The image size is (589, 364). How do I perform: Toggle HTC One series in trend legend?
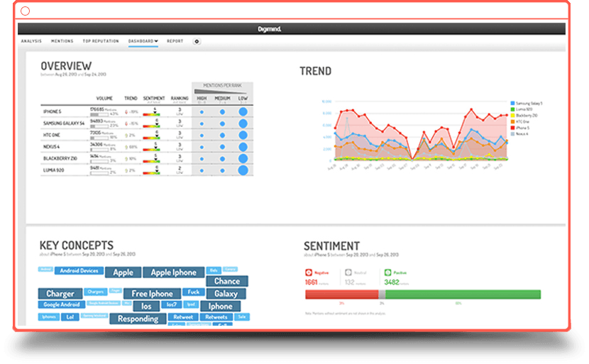pyautogui.click(x=520, y=121)
